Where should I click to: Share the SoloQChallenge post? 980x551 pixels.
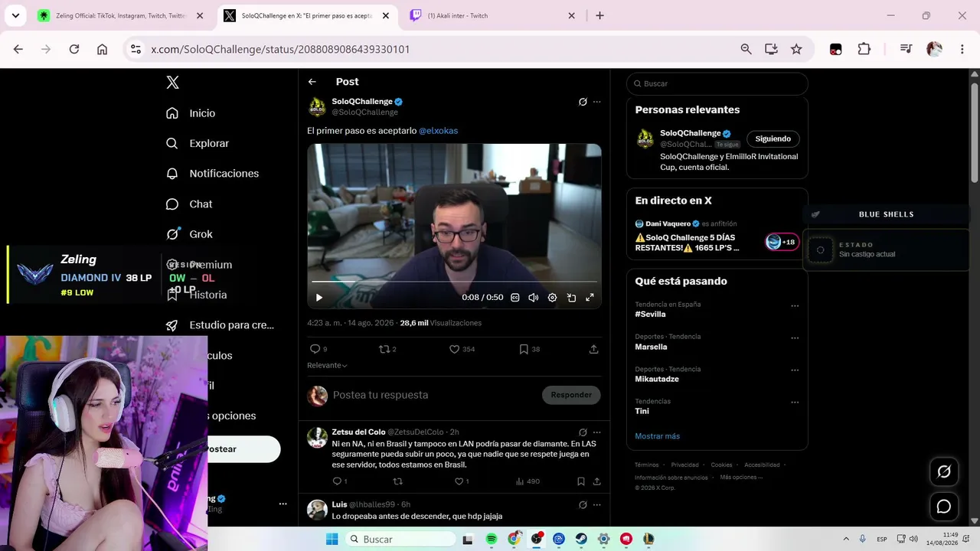593,349
